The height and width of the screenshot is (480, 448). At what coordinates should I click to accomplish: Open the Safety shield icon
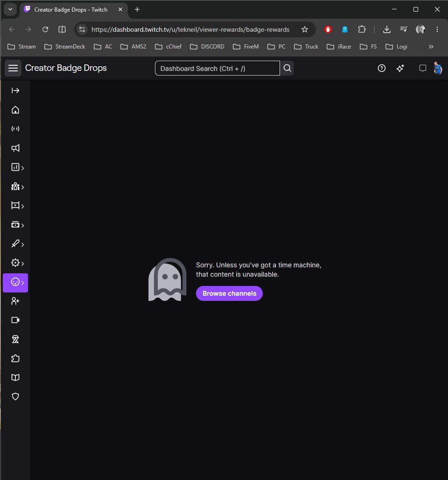pos(15,397)
